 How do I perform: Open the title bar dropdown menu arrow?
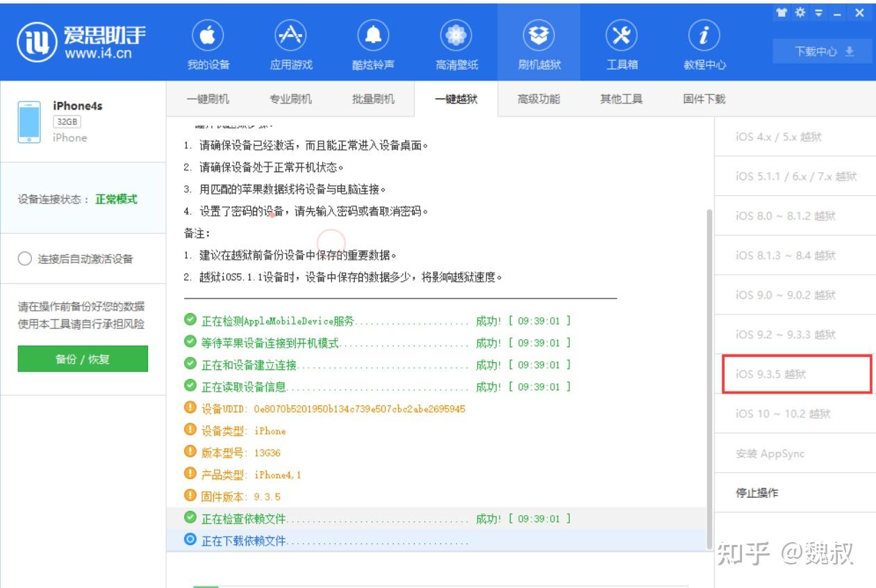click(x=818, y=13)
